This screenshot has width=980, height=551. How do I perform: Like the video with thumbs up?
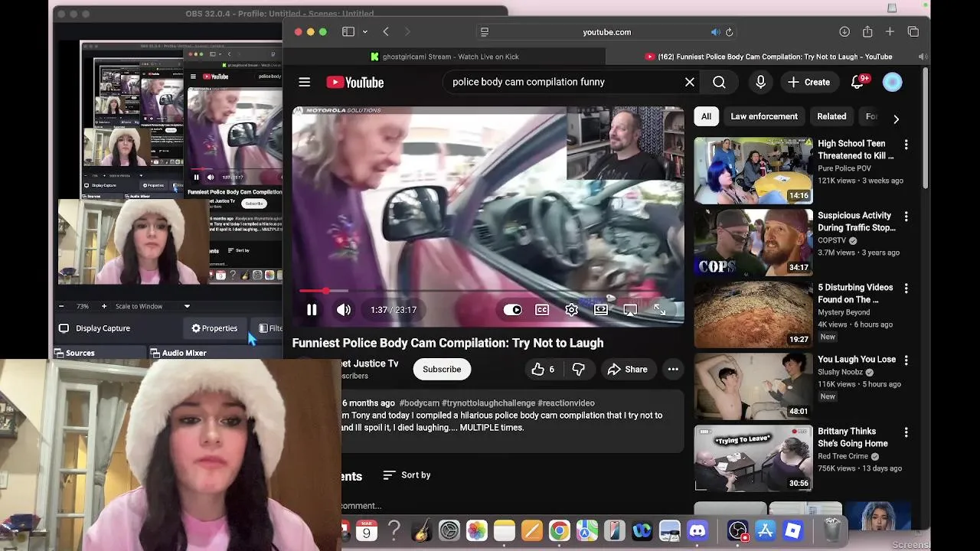click(543, 369)
